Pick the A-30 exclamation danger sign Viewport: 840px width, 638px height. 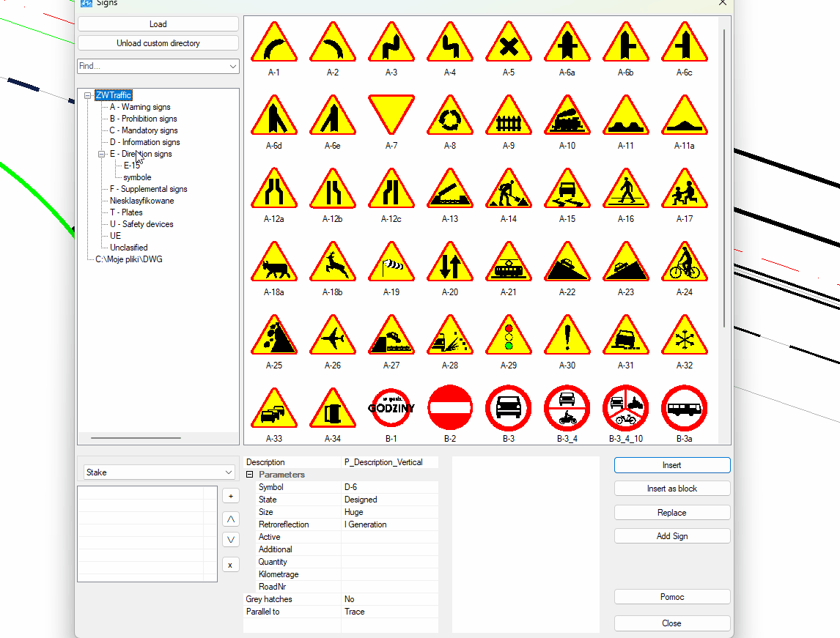(567, 335)
